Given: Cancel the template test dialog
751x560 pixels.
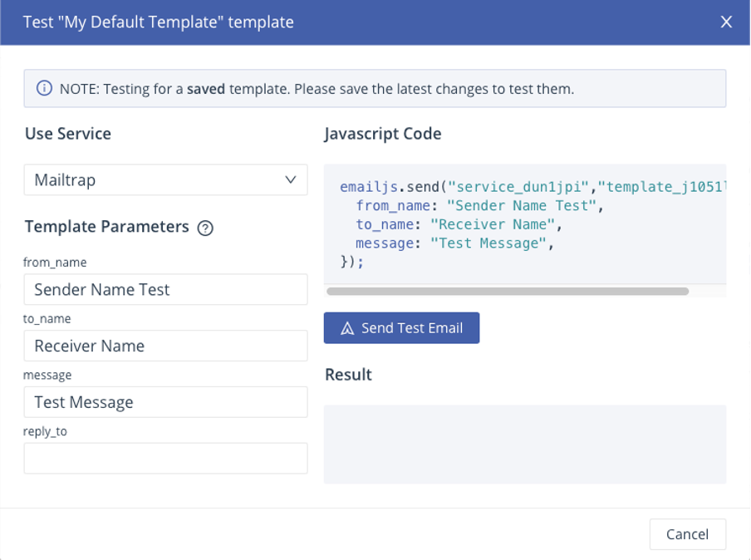Looking at the screenshot, I should coord(687,534).
